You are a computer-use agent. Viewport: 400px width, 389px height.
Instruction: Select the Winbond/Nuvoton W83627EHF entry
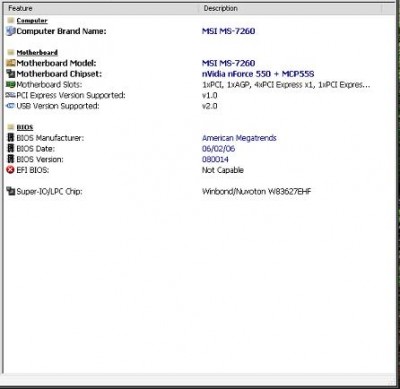(x=256, y=191)
